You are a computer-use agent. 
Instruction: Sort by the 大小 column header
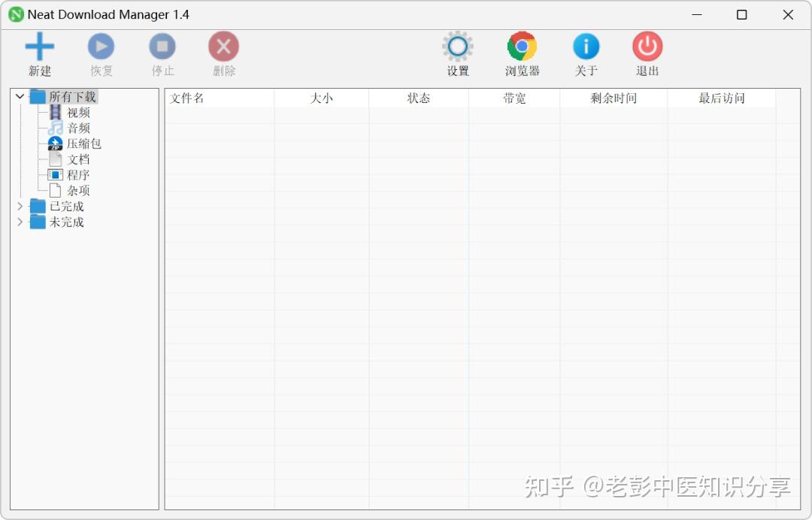tap(322, 98)
